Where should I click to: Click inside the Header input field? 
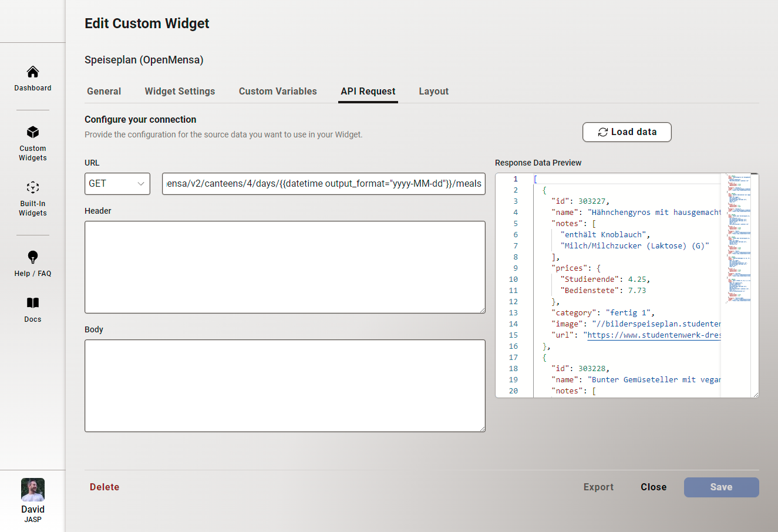[x=285, y=267]
